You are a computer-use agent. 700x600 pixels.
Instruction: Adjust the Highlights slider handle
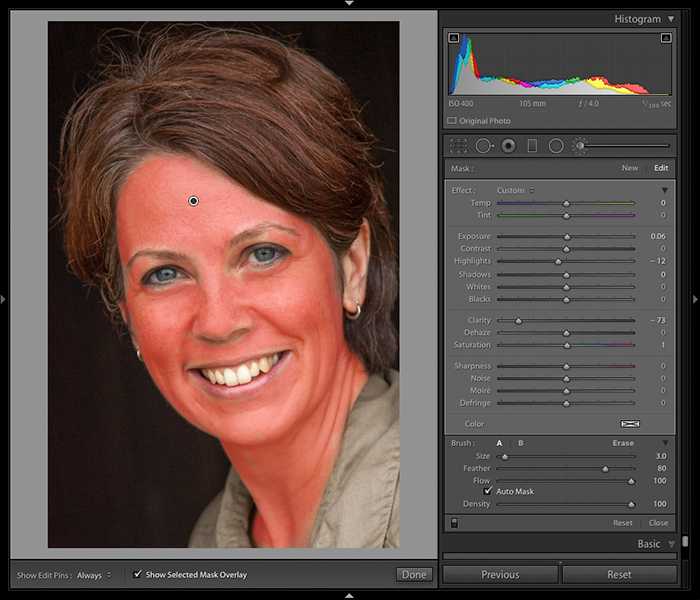[x=558, y=261]
